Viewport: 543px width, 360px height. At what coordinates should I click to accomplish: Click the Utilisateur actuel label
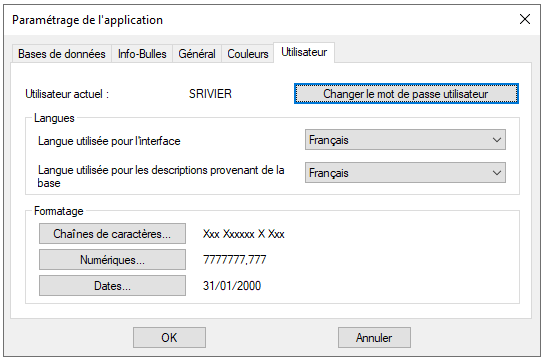pos(67,94)
